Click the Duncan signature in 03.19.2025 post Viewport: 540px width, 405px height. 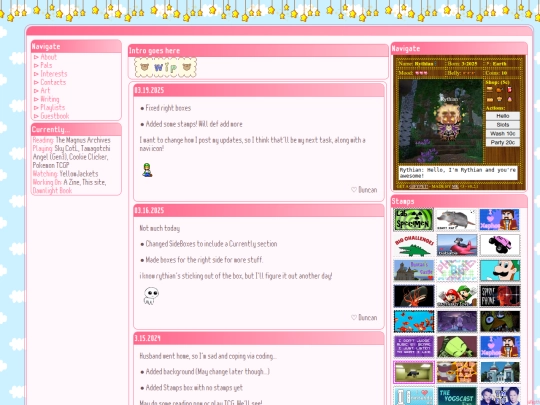pyautogui.click(x=364, y=190)
